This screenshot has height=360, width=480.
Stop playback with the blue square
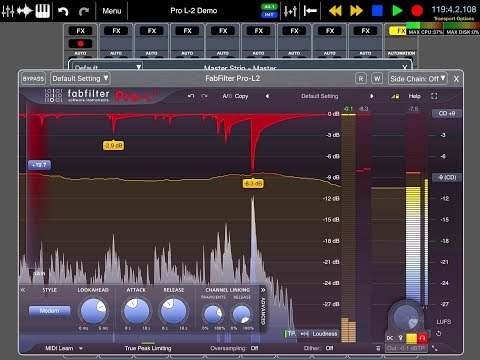pyautogui.click(x=377, y=11)
